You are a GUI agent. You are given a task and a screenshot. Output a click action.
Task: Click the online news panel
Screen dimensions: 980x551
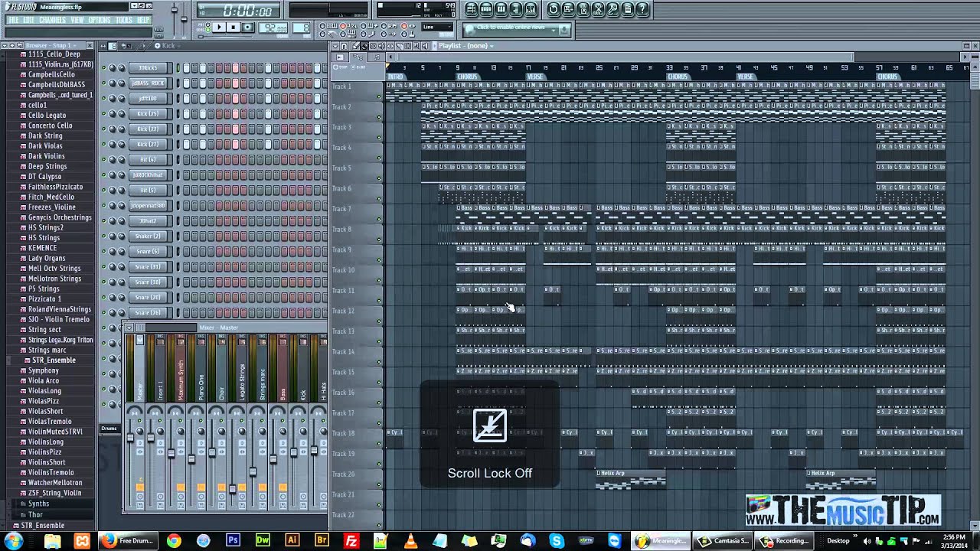point(517,29)
